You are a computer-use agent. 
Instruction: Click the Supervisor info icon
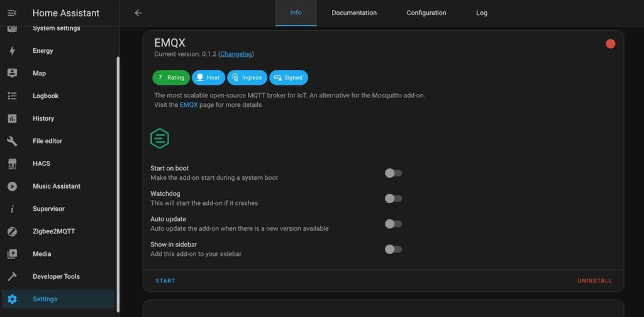12,209
